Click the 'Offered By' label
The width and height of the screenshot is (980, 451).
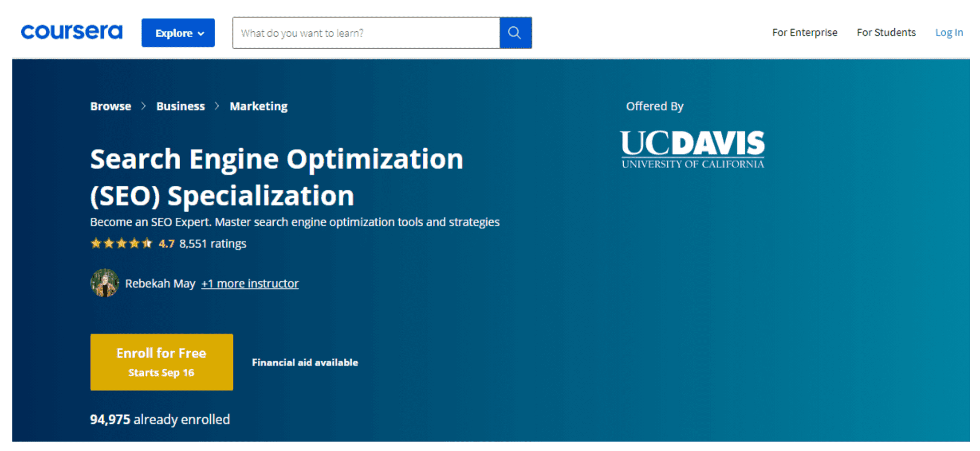[654, 106]
